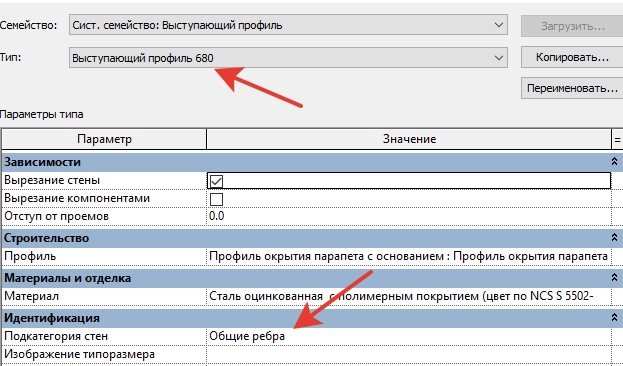Uncheck the Вырезание стены checkbox
The height and width of the screenshot is (366, 623).
point(217,181)
